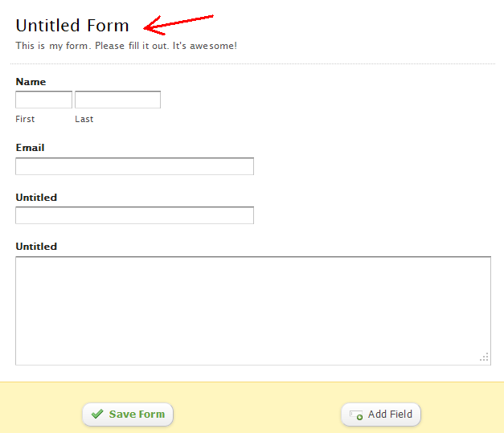Image resolution: width=504 pixels, height=433 pixels.
Task: Click inside the Email input field
Action: [x=135, y=166]
